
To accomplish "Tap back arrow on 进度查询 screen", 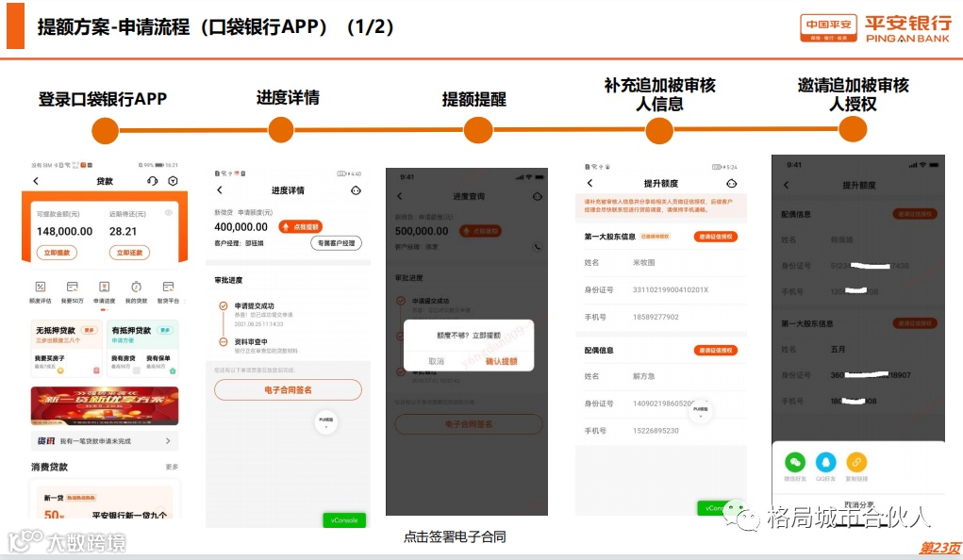I will coord(399,196).
